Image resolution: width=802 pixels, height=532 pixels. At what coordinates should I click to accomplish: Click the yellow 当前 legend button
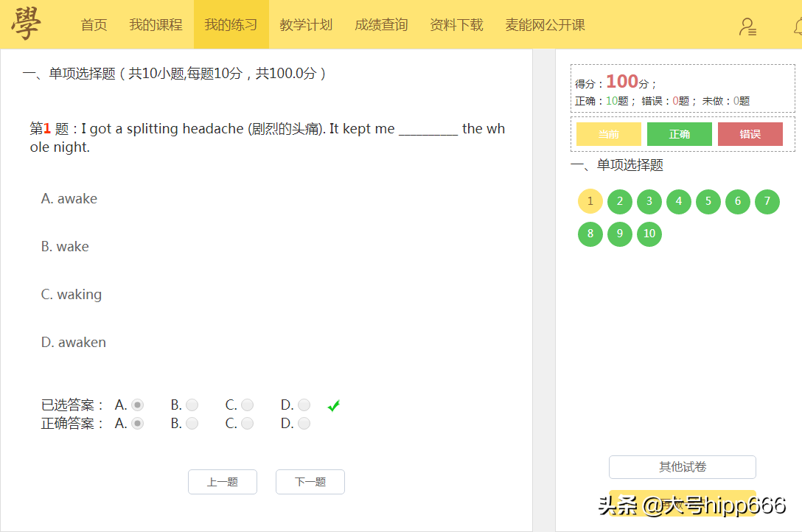608,134
